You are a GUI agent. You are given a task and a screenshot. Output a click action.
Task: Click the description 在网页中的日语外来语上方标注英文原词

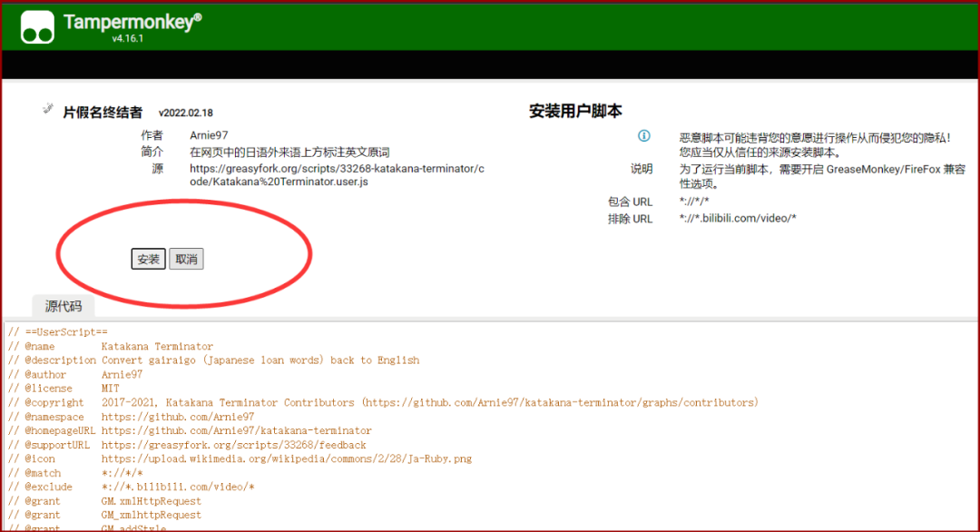tap(289, 153)
